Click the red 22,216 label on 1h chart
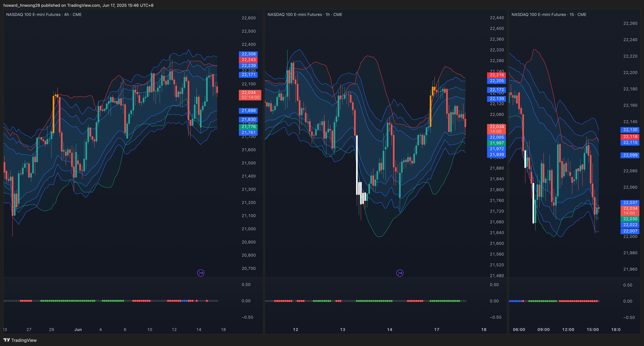This screenshot has height=346, width=644. click(496, 75)
